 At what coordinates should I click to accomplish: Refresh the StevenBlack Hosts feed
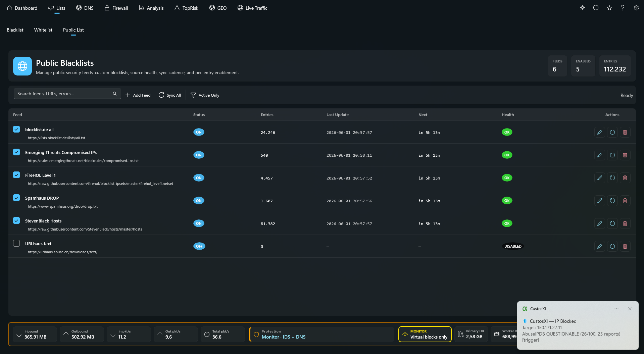coord(612,223)
